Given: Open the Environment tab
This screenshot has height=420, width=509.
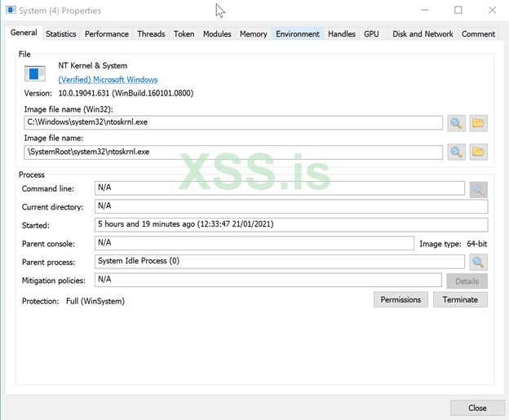Looking at the screenshot, I should click(x=298, y=34).
